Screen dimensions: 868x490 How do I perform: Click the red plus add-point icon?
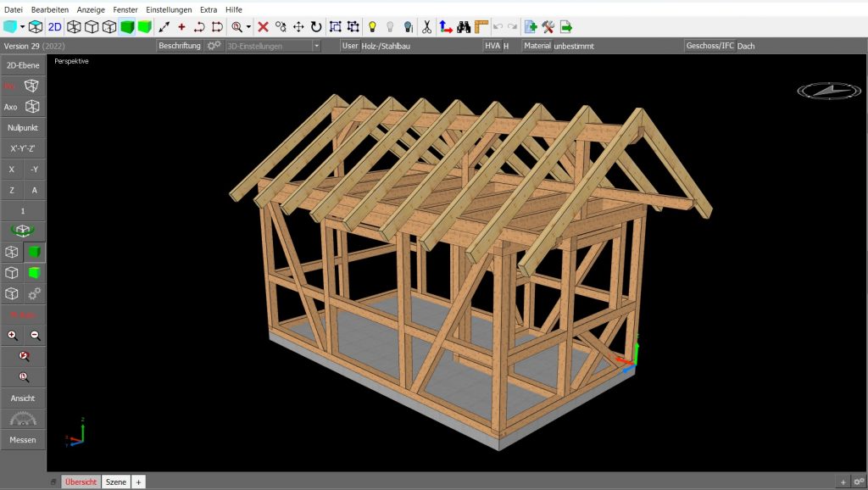click(x=181, y=26)
